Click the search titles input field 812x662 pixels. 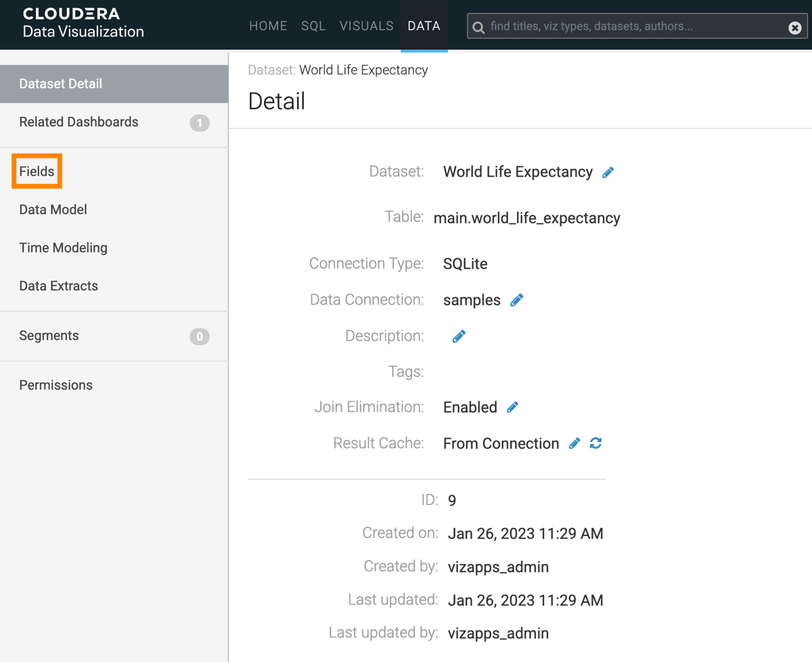click(x=633, y=27)
